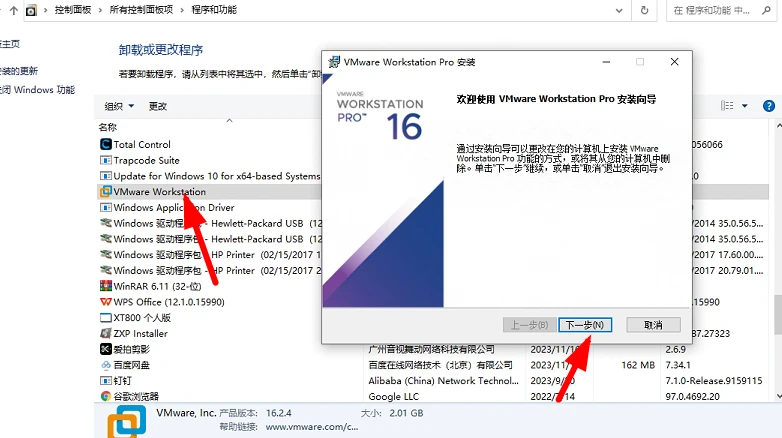
Task: Click the 162 MB size cell
Action: coord(638,365)
